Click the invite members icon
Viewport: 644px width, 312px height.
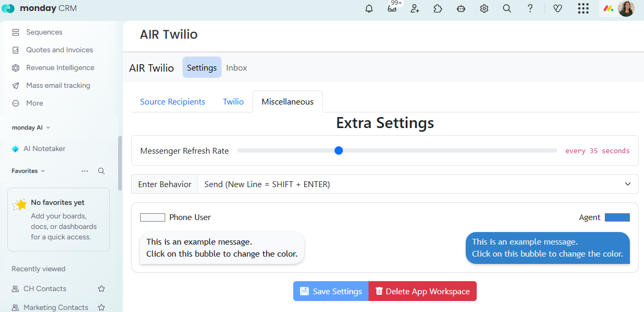[415, 8]
